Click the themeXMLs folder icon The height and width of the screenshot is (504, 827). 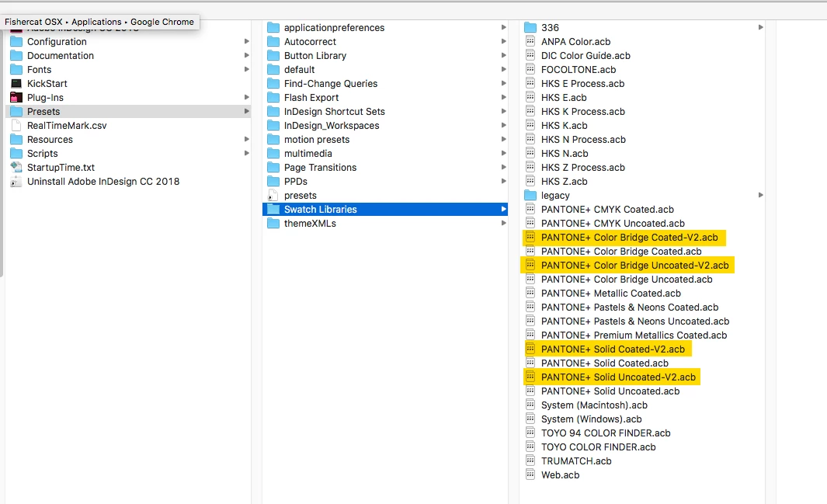(x=273, y=223)
